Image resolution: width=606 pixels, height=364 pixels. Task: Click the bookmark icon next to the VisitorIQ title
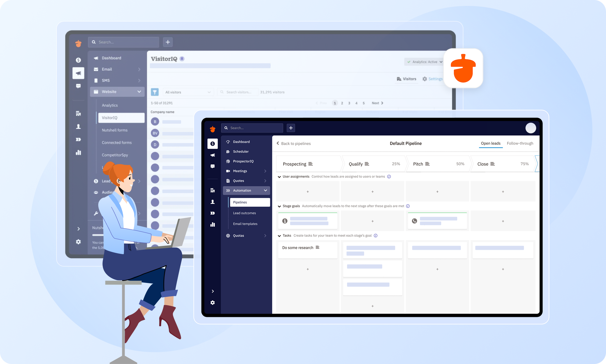click(x=182, y=59)
